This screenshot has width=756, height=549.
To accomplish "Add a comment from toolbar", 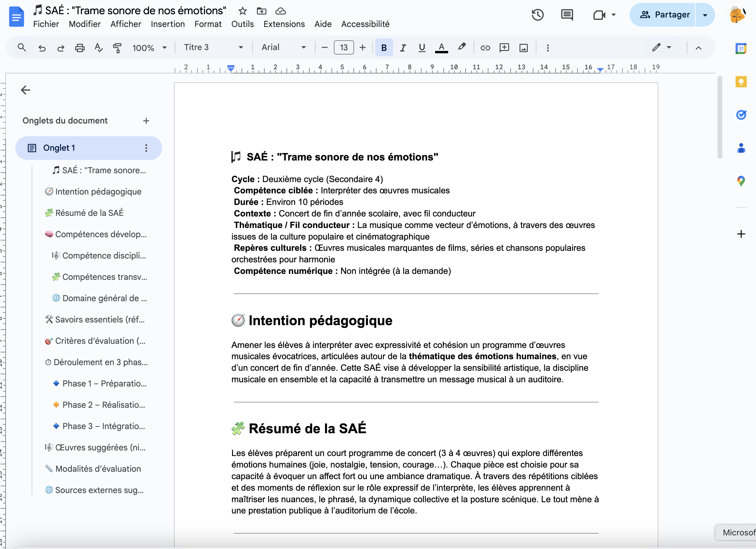I will point(504,48).
